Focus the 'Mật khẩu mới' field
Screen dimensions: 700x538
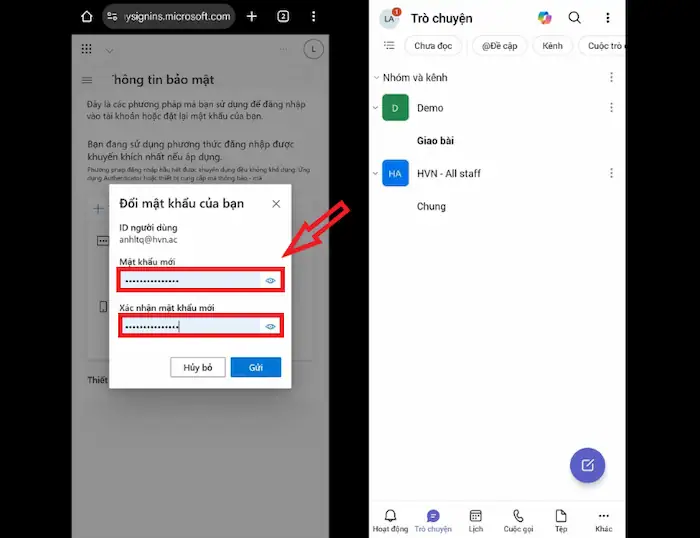coord(190,281)
